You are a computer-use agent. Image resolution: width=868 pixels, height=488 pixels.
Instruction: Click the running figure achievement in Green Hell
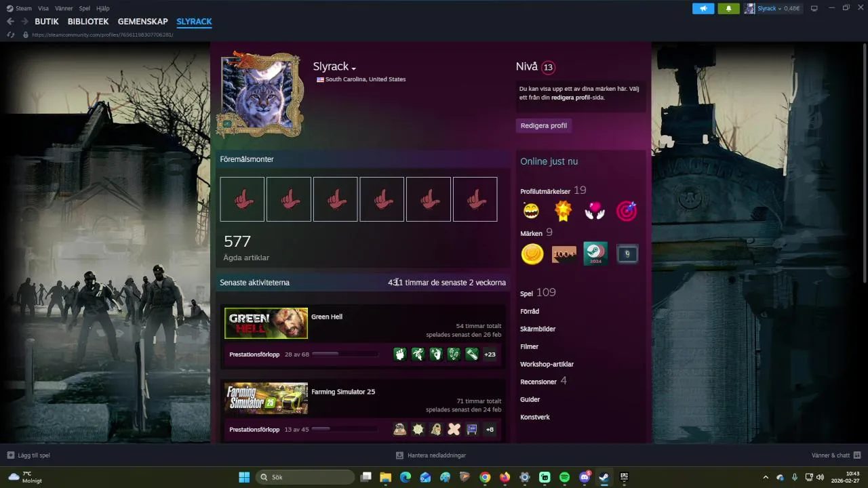418,354
